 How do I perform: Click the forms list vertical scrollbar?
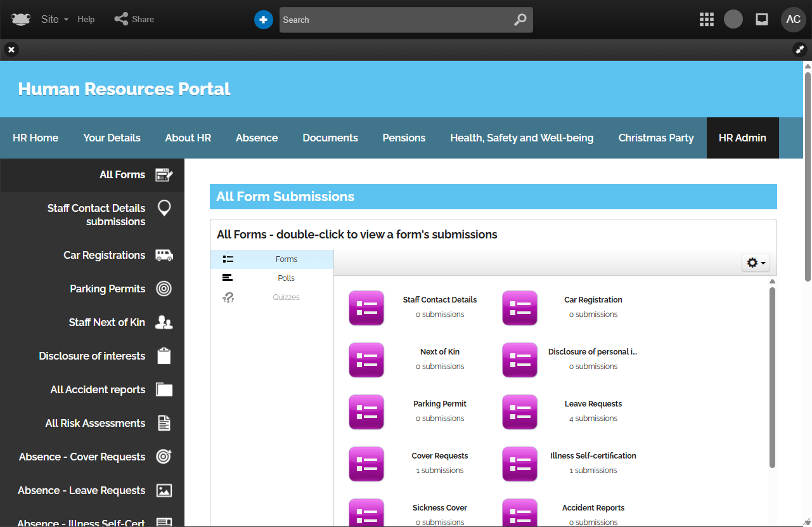(x=772, y=377)
